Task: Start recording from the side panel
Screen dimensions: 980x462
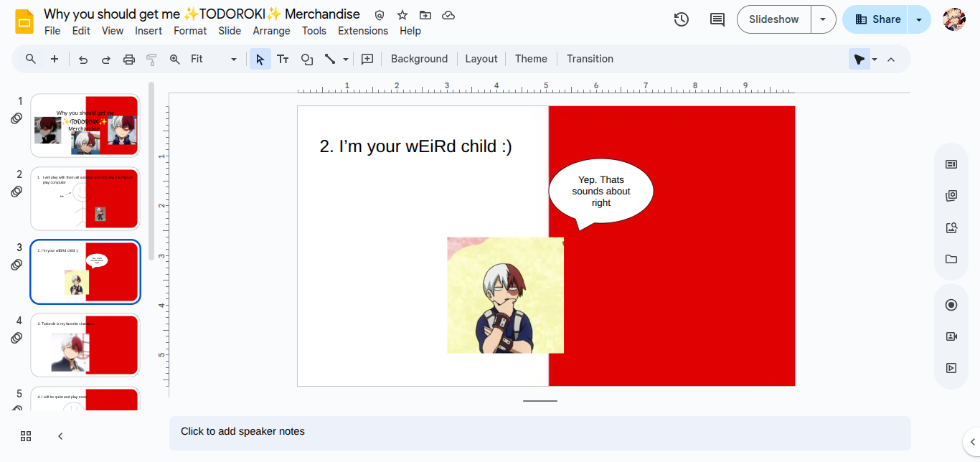Action: [x=951, y=305]
